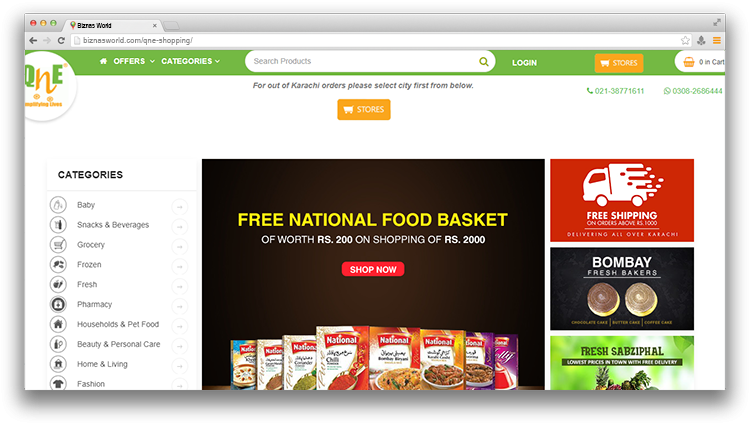Screen dimensions: 750x425
Task: Click the cart basket icon
Action: [689, 62]
